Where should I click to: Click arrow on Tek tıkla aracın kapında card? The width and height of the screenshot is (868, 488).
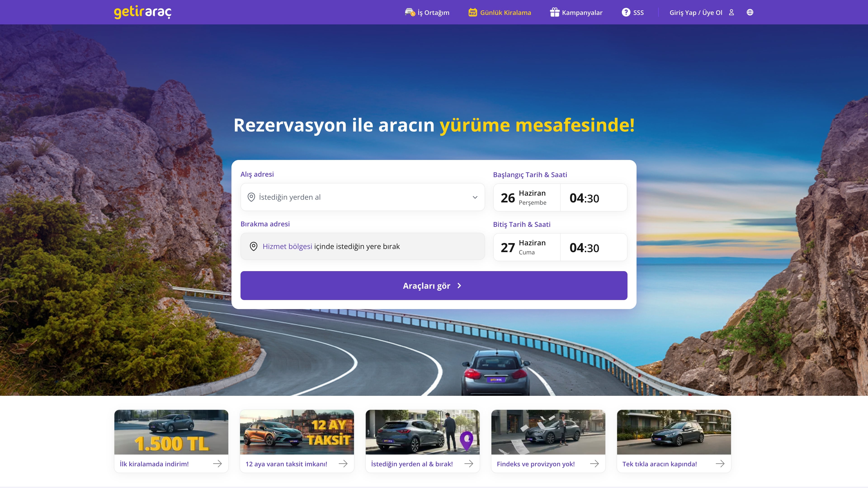(x=720, y=464)
